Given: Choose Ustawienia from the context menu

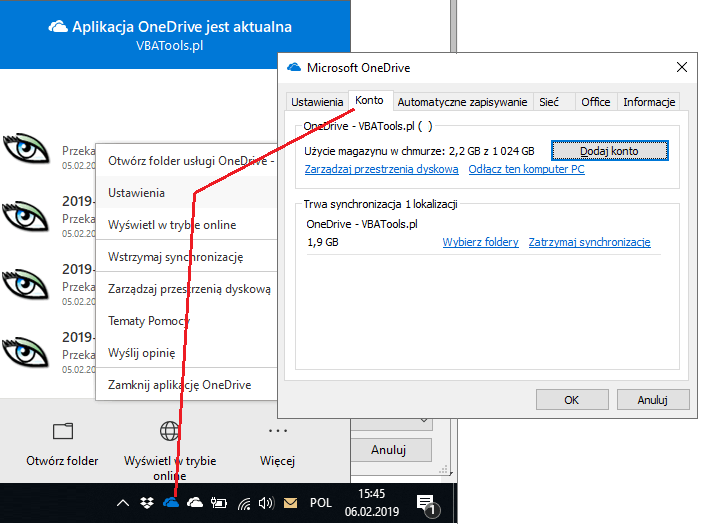Looking at the screenshot, I should click(187, 193).
